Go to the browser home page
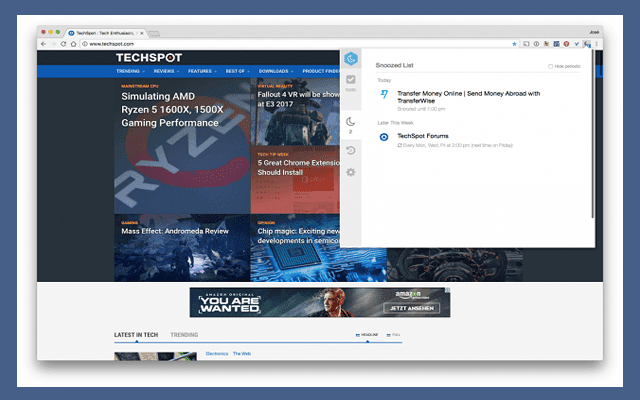 point(73,44)
